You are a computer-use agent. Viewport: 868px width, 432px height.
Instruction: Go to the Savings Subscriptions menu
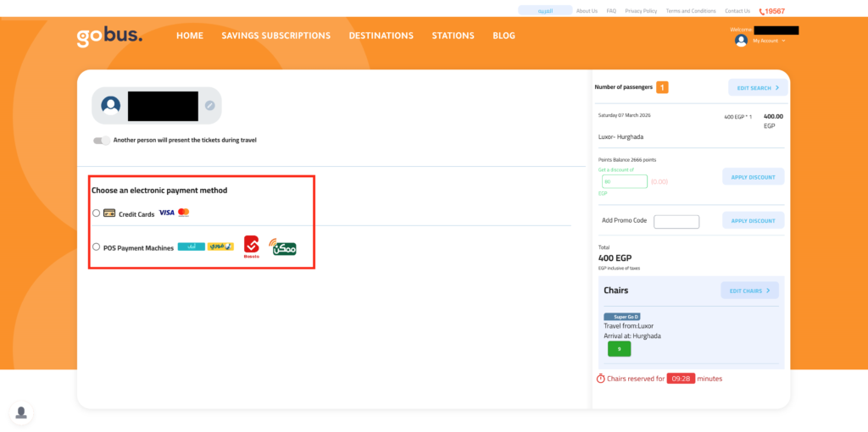pyautogui.click(x=275, y=36)
